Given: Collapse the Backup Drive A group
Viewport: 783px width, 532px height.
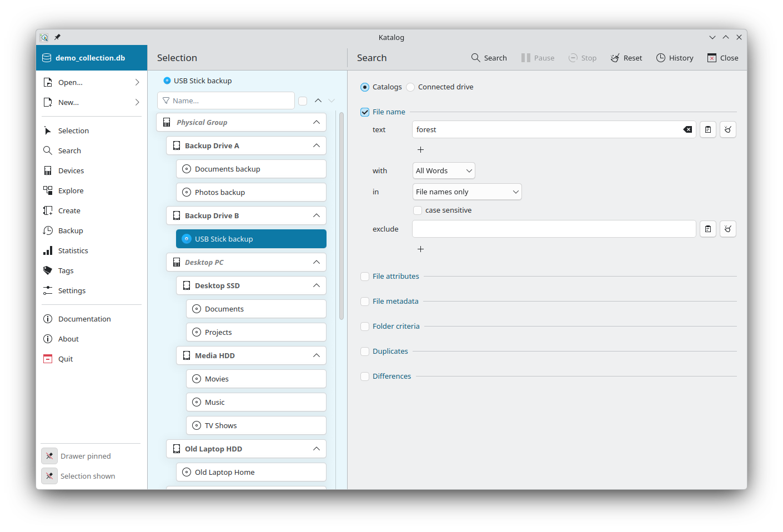Looking at the screenshot, I should [x=317, y=145].
